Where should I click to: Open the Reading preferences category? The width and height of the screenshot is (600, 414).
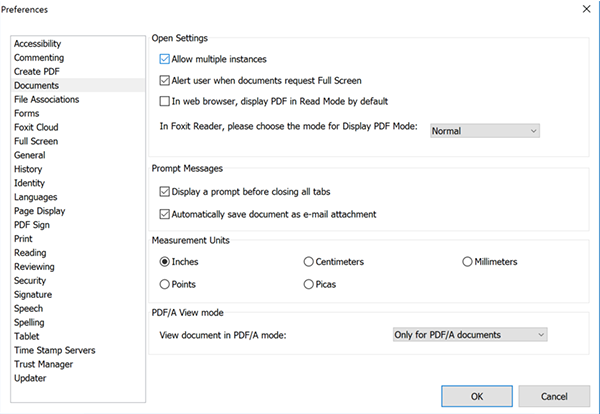coord(78,253)
